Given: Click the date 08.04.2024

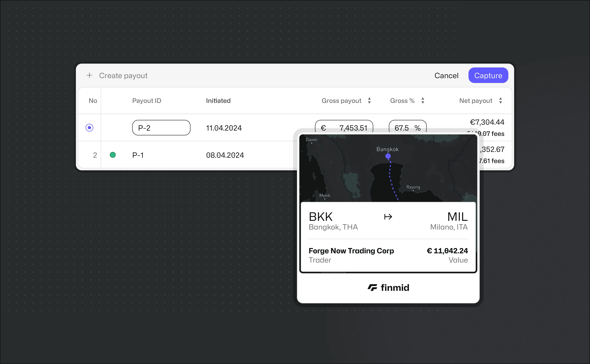Looking at the screenshot, I should coord(225,155).
